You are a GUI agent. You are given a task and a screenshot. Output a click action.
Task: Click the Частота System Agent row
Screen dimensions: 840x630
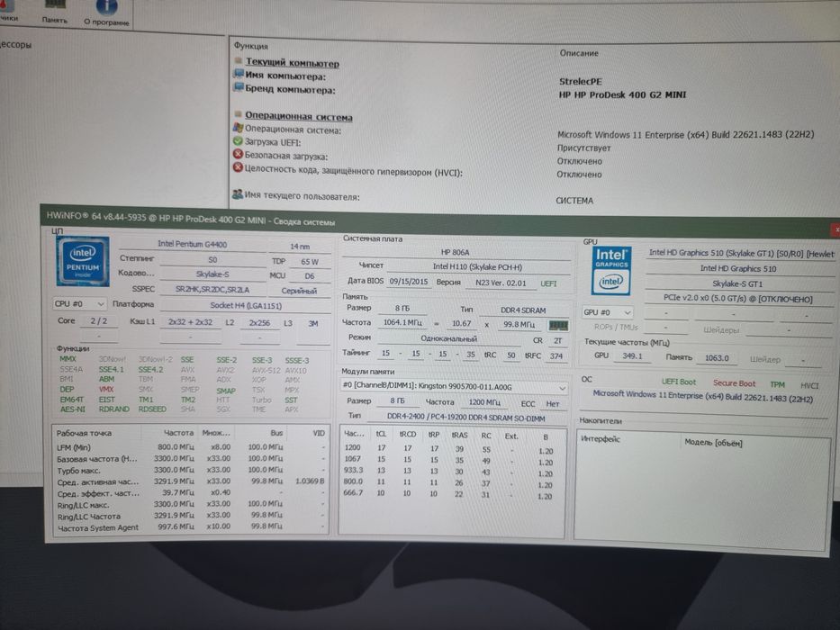tap(190, 527)
